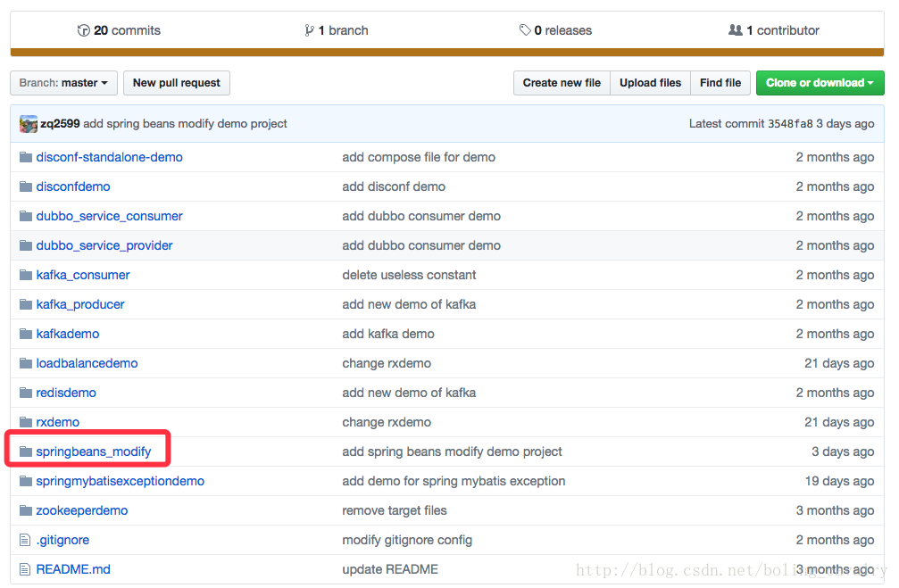Open commit 'add disconf demo'

coord(394,186)
